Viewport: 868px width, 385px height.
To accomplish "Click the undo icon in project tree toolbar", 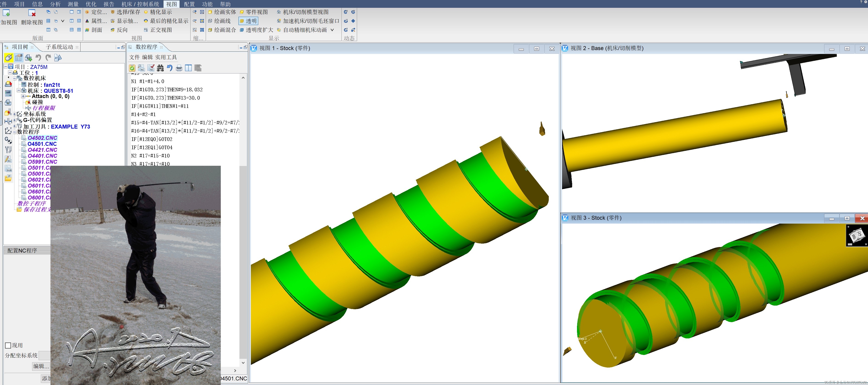I will pos(39,58).
